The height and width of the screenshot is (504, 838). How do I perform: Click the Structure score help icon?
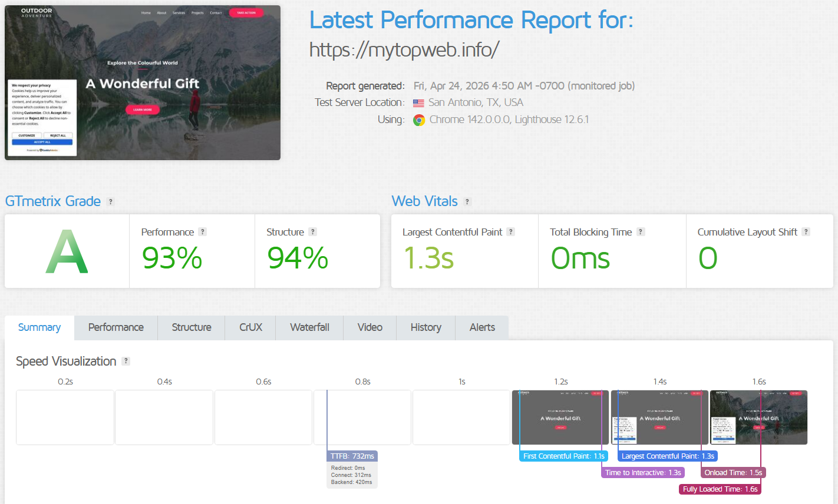pos(313,232)
